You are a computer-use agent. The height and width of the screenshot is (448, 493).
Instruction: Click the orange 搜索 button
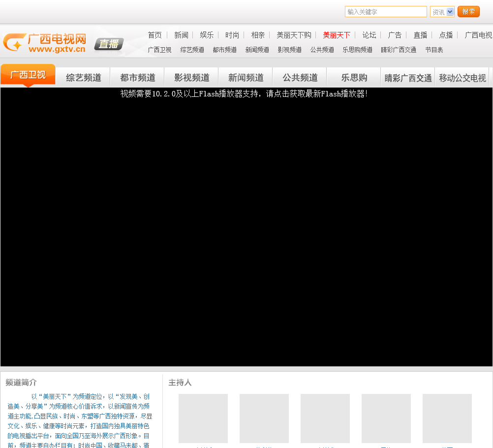(x=468, y=12)
